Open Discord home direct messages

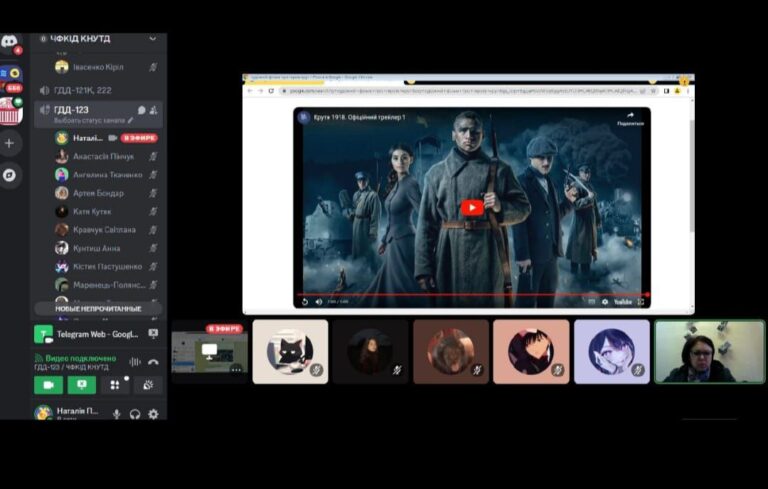pyautogui.click(x=10, y=42)
